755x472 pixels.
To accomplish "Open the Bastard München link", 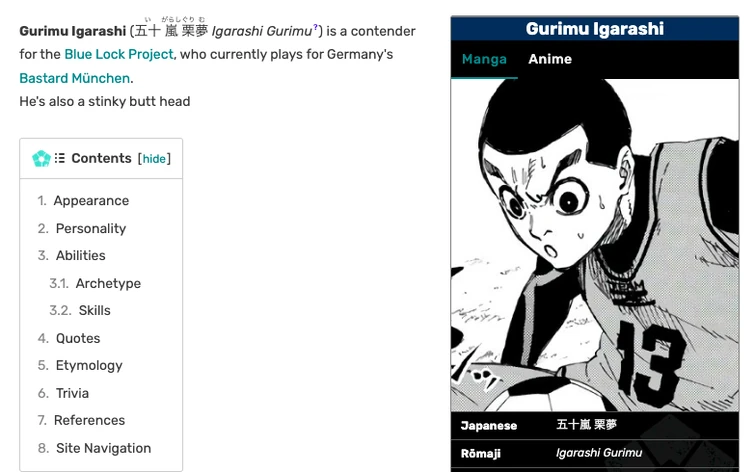I will click(75, 78).
